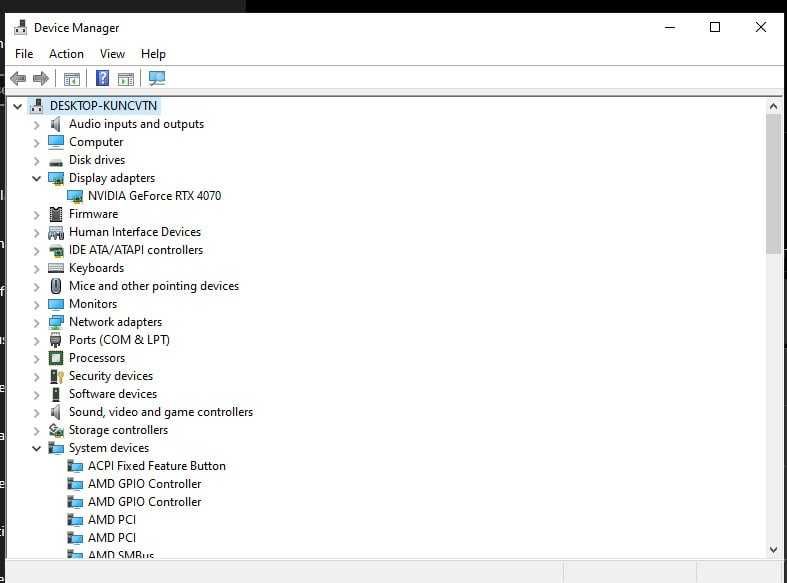Click the Audio inputs and outputs speaker icon

(x=56, y=124)
